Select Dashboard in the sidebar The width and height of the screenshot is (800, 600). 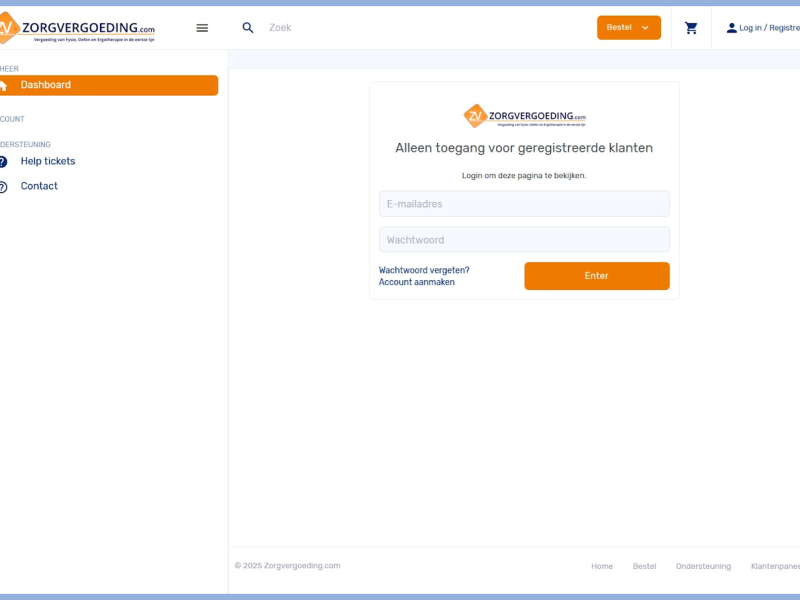(x=46, y=85)
